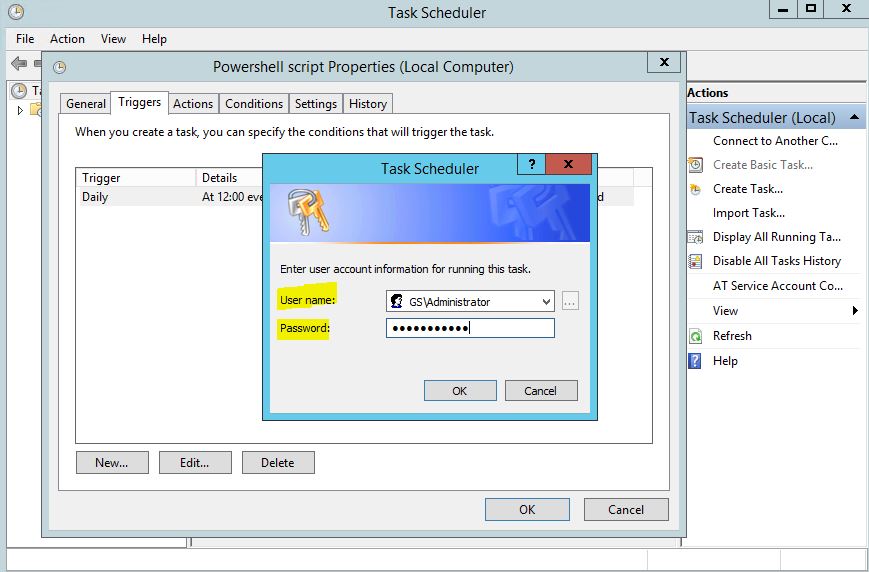
Task: Click the New... trigger button
Action: click(112, 463)
